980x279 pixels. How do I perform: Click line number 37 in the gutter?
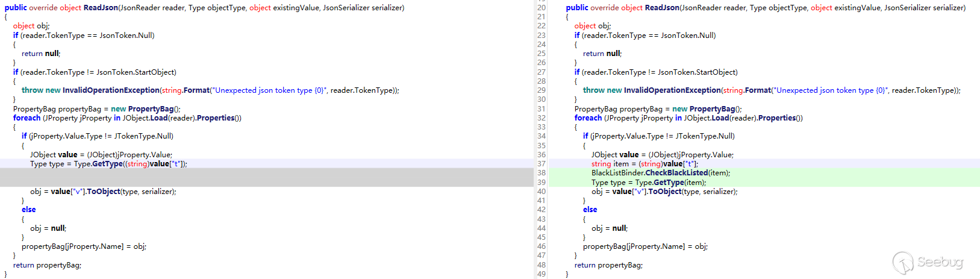coord(541,164)
